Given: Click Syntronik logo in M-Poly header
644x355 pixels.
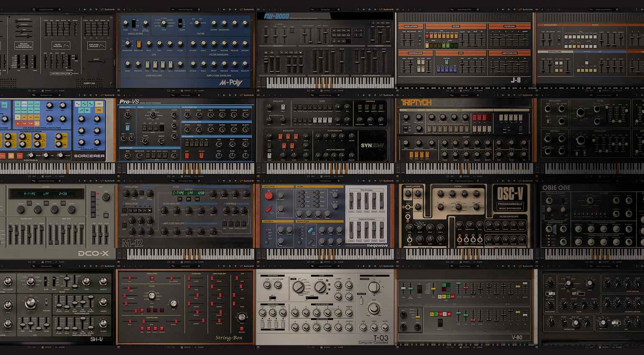Looking at the screenshot, I should (x=246, y=9).
